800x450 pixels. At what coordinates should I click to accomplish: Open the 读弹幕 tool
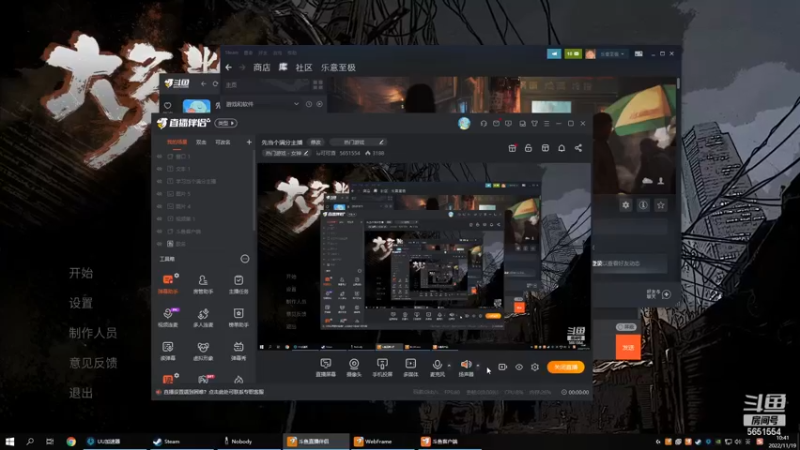point(168,351)
